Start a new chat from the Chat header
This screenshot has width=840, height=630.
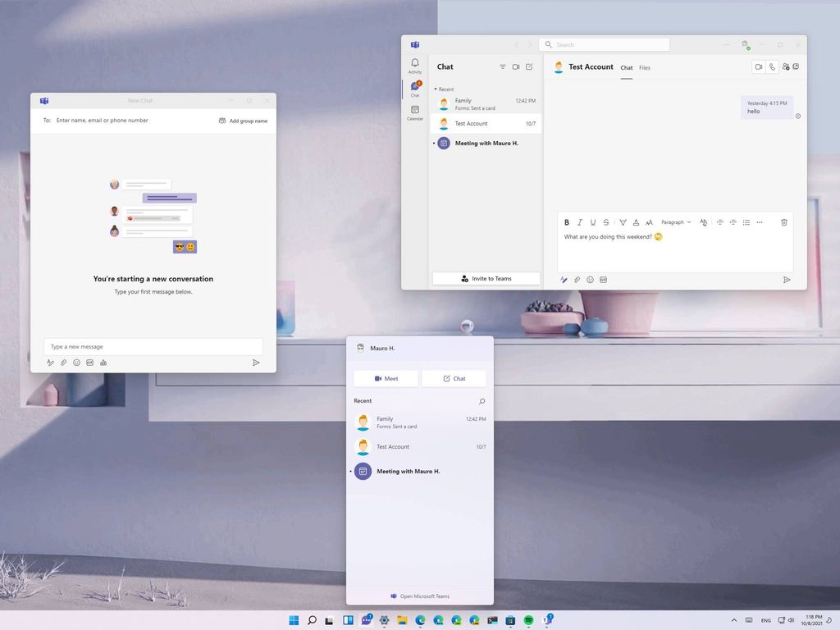(x=528, y=66)
